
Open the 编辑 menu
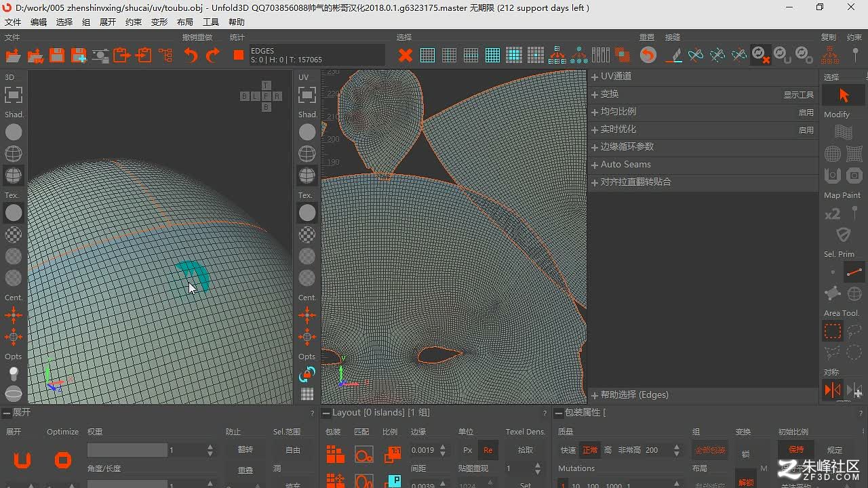pyautogui.click(x=39, y=22)
